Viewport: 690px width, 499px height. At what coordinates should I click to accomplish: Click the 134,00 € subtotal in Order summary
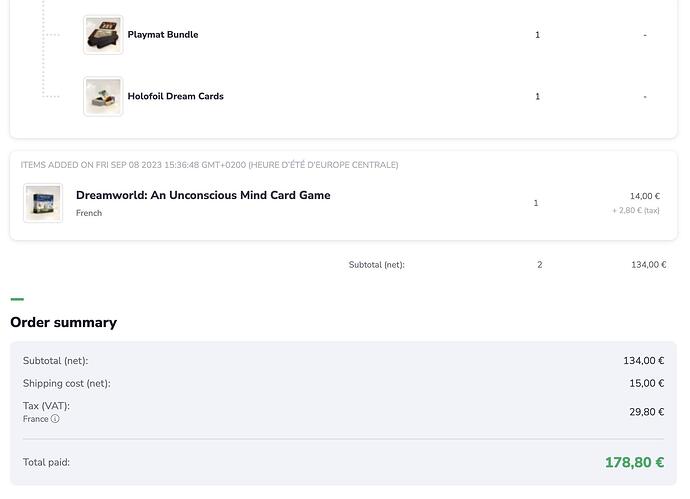[643, 361]
